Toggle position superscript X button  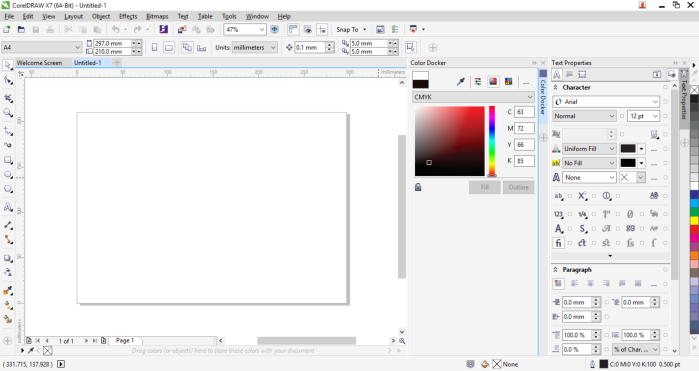click(582, 195)
